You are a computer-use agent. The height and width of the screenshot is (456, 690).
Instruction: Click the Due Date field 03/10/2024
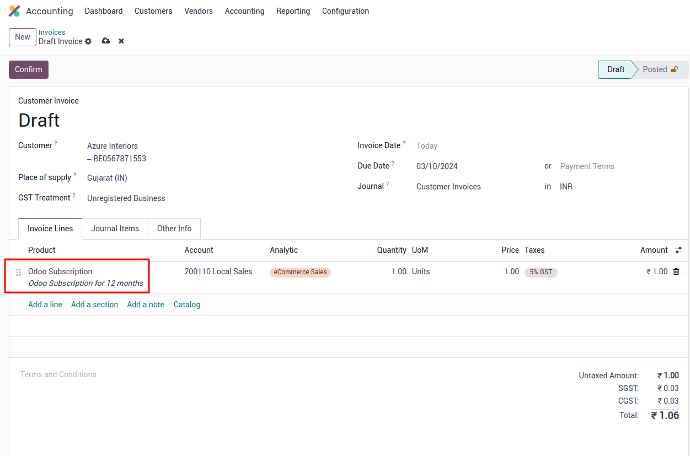point(437,166)
